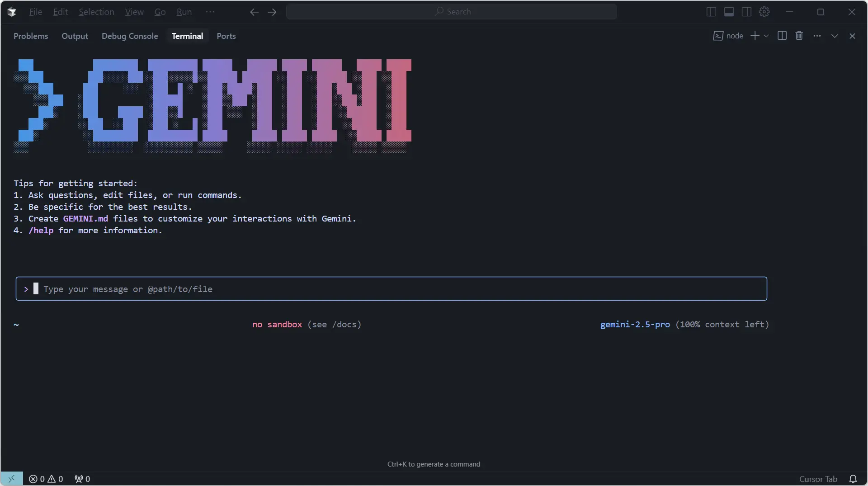Image resolution: width=868 pixels, height=486 pixels.
Task: Open notifications bell icon
Action: [x=853, y=479]
